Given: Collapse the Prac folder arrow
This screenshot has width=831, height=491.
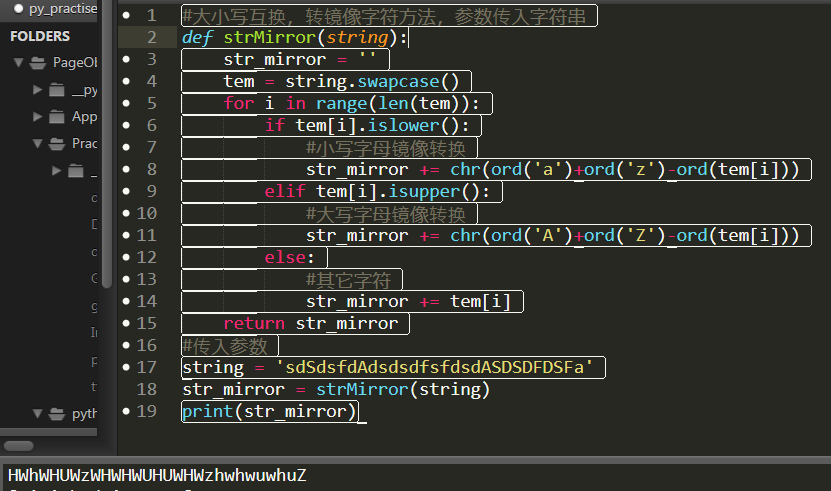Looking at the screenshot, I should click(x=38, y=144).
